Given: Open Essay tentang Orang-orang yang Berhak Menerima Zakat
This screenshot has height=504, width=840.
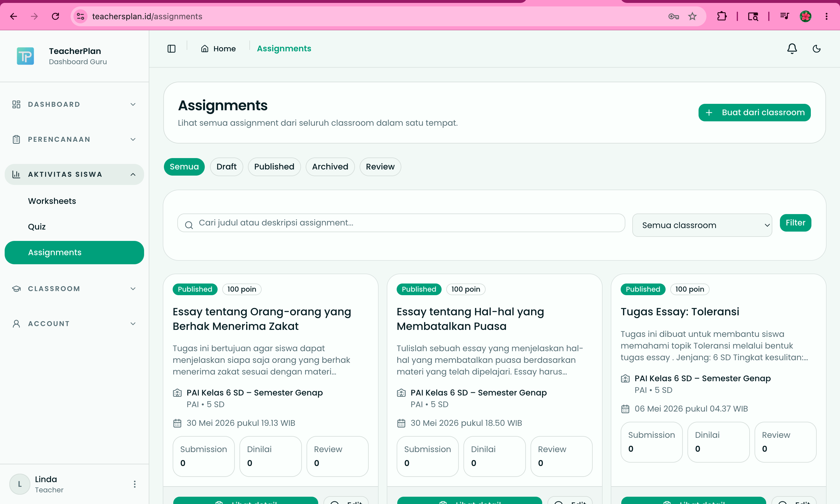Looking at the screenshot, I should [x=262, y=319].
